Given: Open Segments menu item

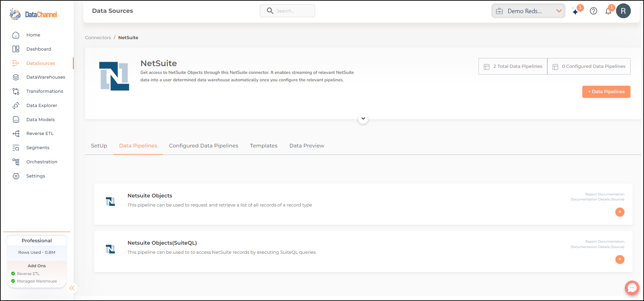Looking at the screenshot, I should pos(38,148).
